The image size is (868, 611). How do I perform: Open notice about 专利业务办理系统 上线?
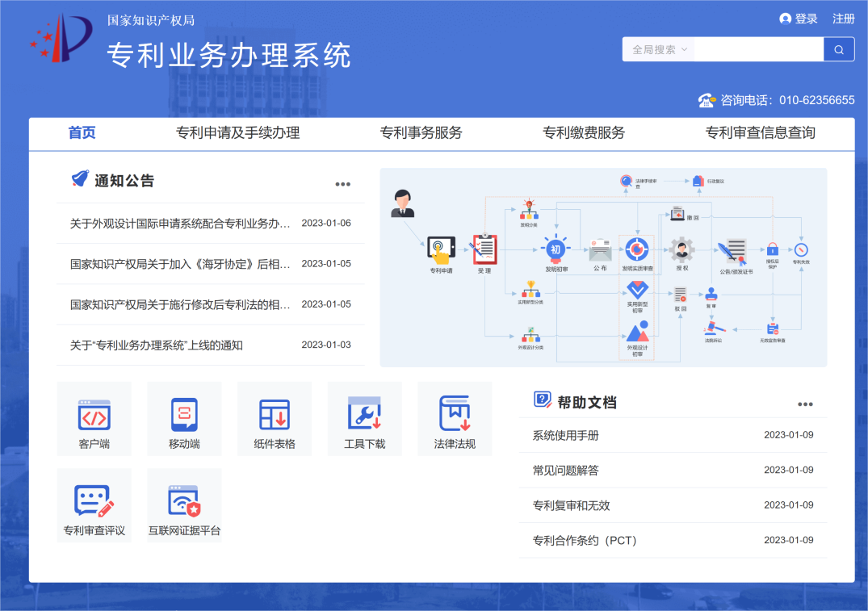click(157, 345)
